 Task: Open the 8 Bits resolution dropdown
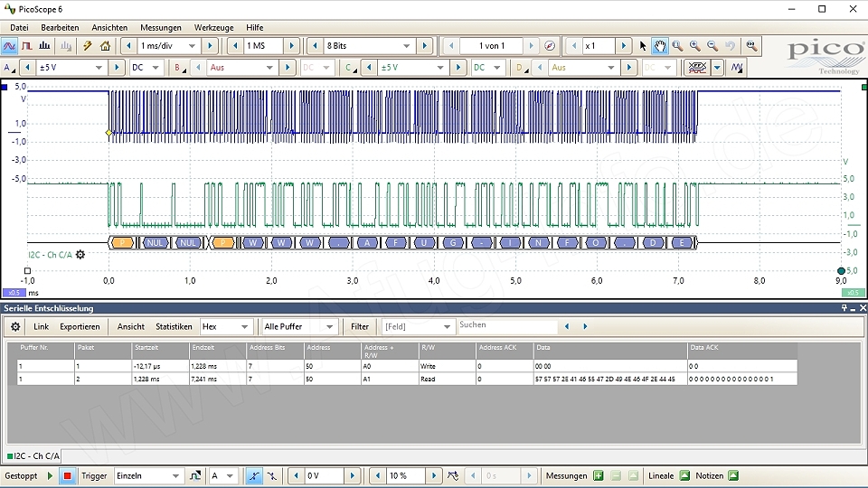406,46
